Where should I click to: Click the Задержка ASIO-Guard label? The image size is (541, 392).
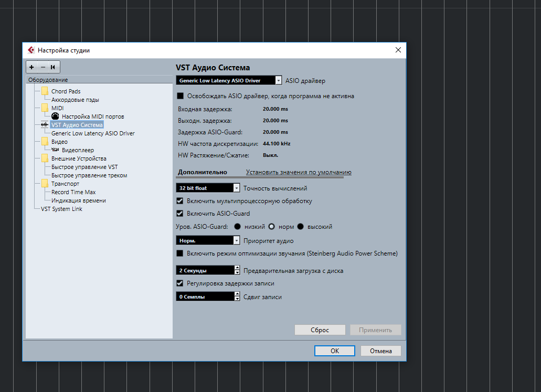click(210, 132)
